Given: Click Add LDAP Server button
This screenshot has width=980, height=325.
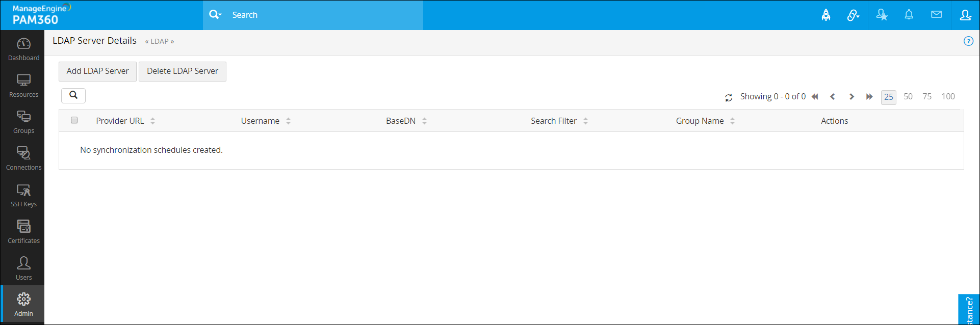Looking at the screenshot, I should [97, 71].
